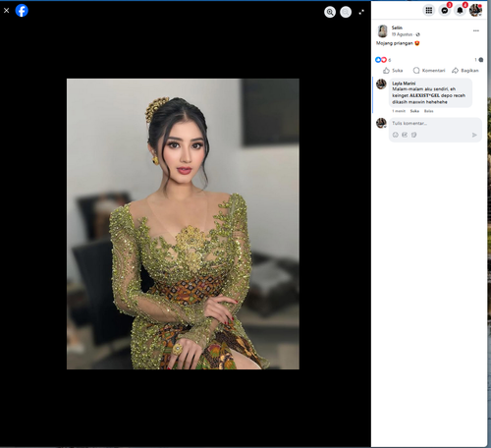This screenshot has width=491, height=448.
Task: Show post audience via globe icon
Action: pyautogui.click(x=417, y=34)
